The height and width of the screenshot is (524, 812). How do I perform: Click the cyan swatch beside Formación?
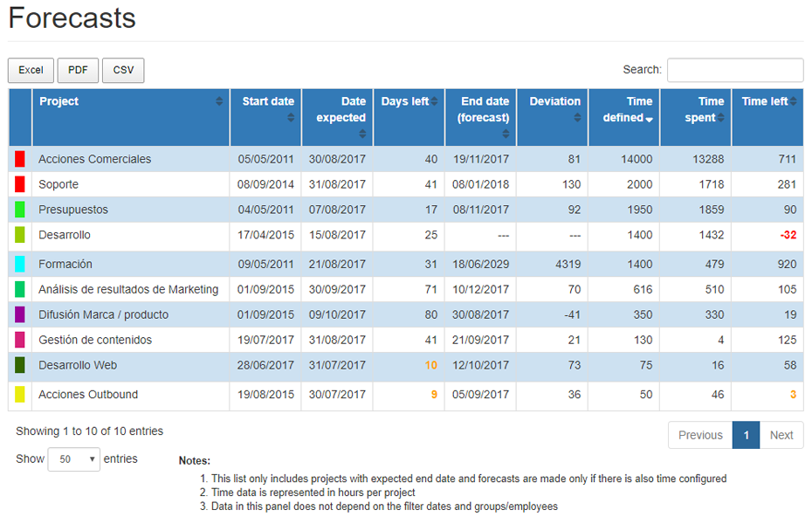coord(20,264)
